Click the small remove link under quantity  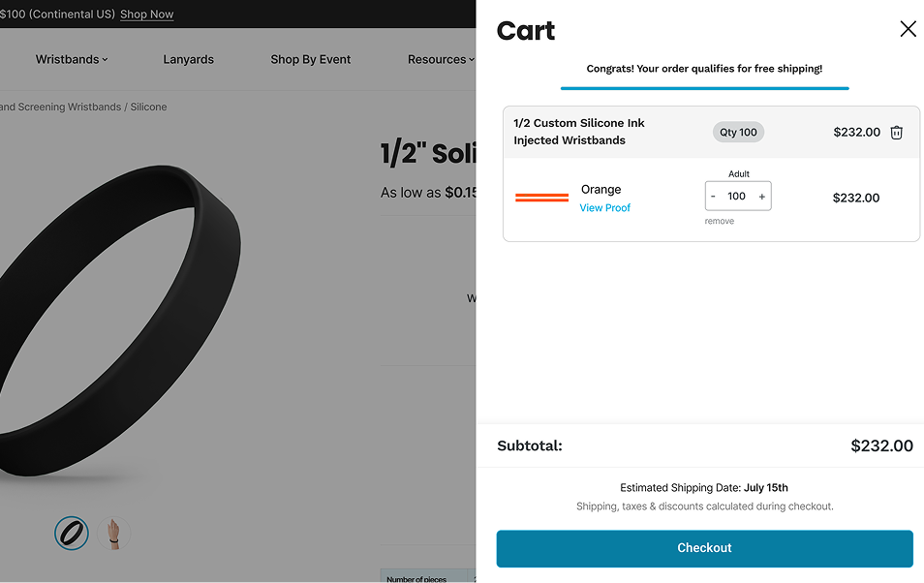pyautogui.click(x=719, y=222)
